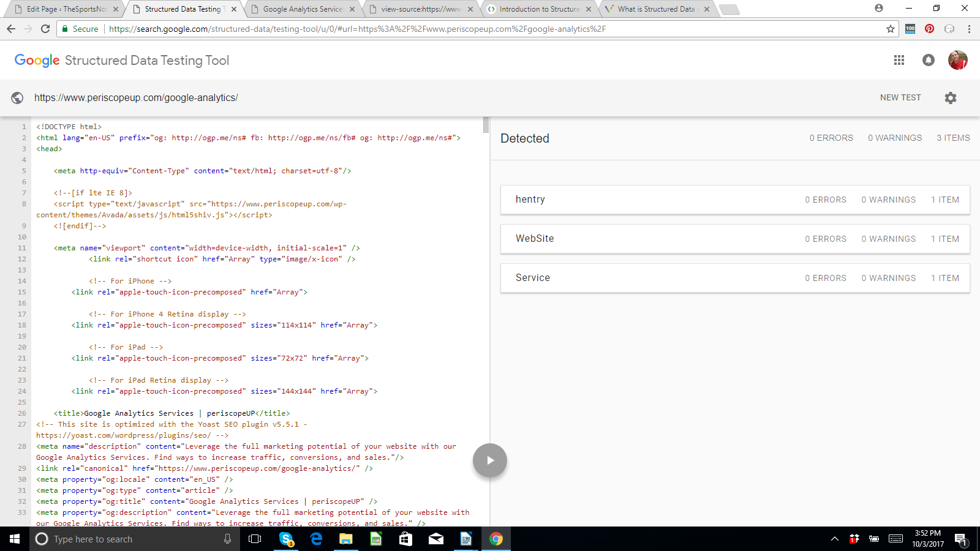
Task: Click the viewport meta tag on line 11
Action: pyautogui.click(x=207, y=248)
